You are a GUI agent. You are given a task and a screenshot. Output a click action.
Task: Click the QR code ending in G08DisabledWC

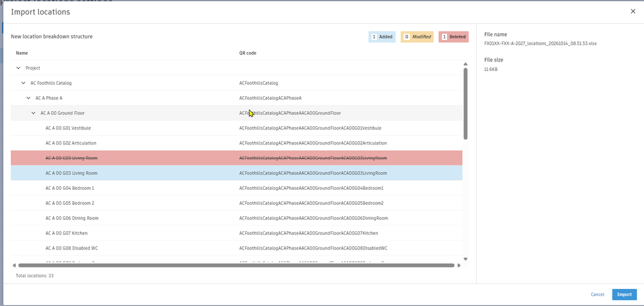click(313, 248)
